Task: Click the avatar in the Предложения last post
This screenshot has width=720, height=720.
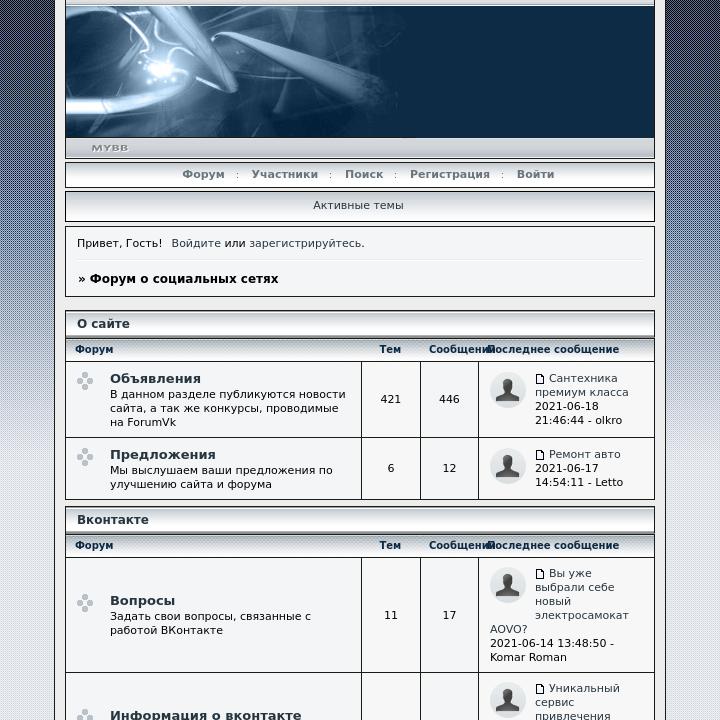Action: point(507,466)
